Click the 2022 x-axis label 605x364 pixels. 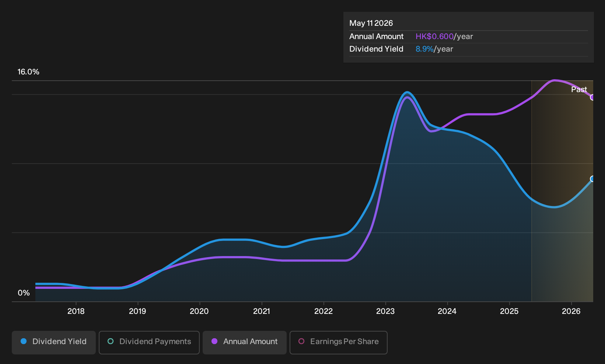pos(324,311)
